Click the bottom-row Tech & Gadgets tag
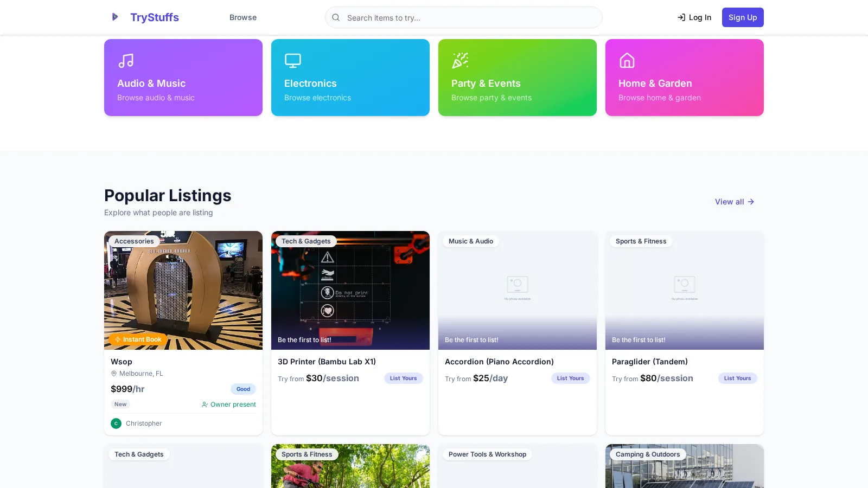The width and height of the screenshot is (868, 488). (139, 454)
